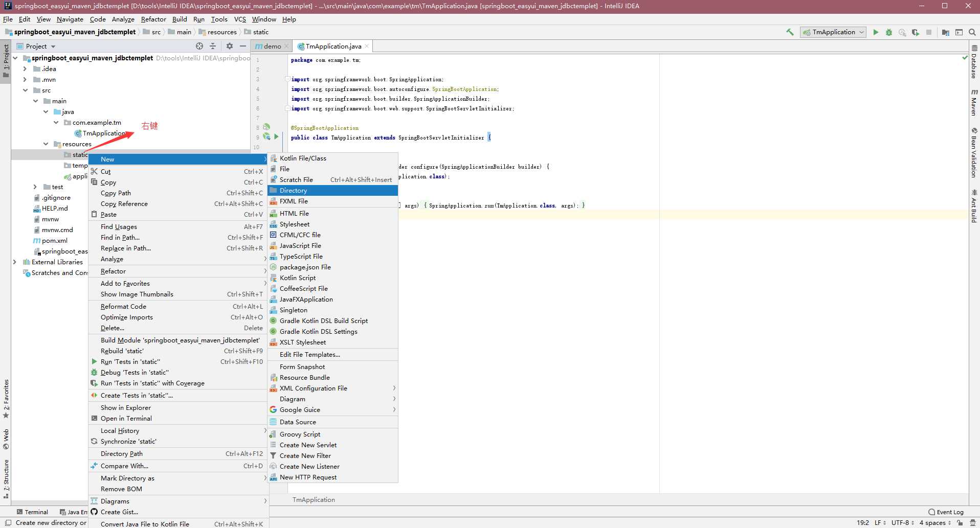Select JavaScript File in New submenu
Image resolution: width=980 pixels, height=528 pixels.
pos(333,245)
